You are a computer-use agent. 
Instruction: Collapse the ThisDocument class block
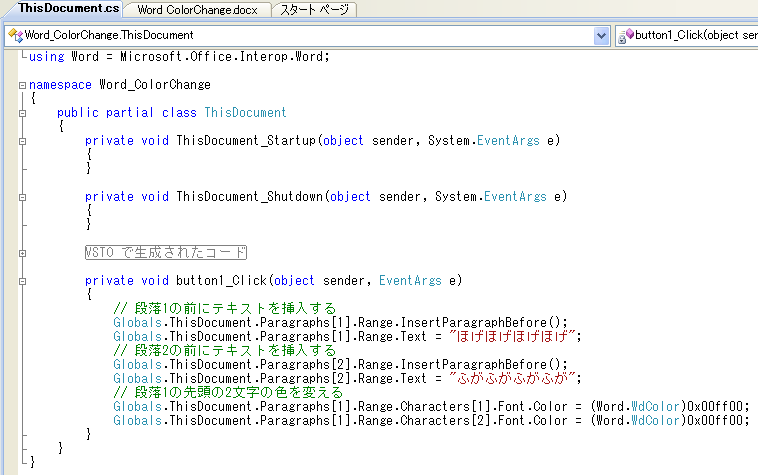click(22, 113)
